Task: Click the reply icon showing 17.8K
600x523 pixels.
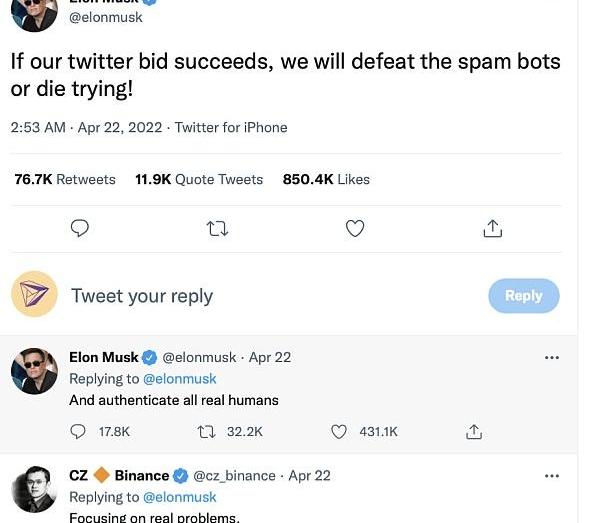Action: [x=79, y=432]
